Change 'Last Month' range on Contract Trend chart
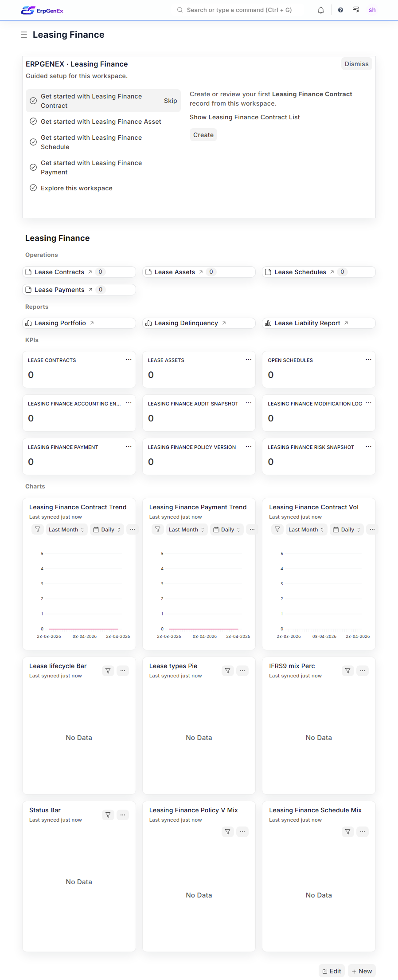This screenshot has height=980, width=398. click(66, 529)
